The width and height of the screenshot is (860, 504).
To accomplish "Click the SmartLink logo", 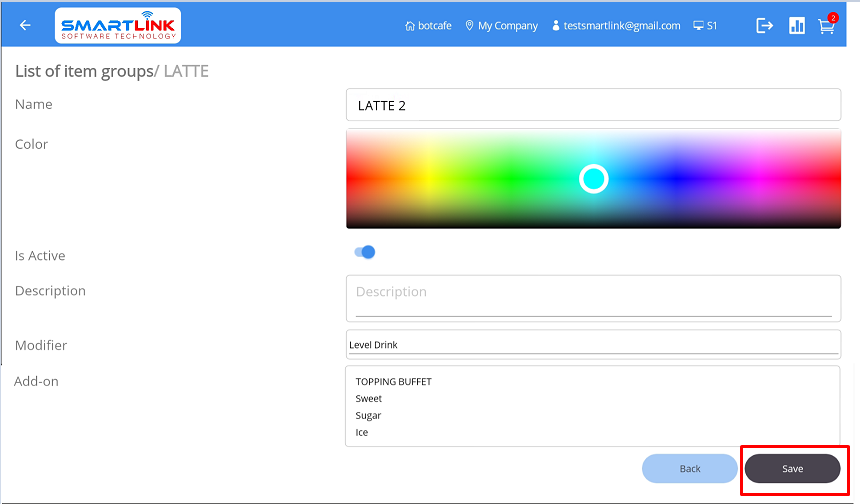I will pos(118,26).
